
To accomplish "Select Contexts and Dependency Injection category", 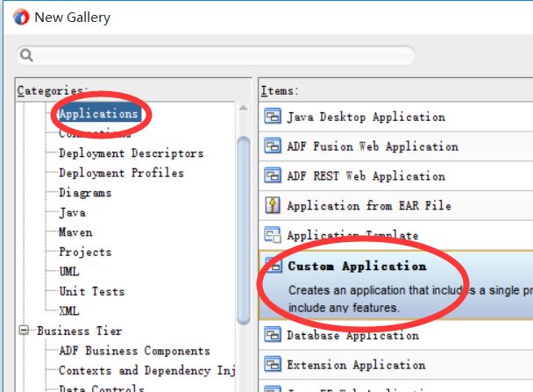I will point(147,370).
